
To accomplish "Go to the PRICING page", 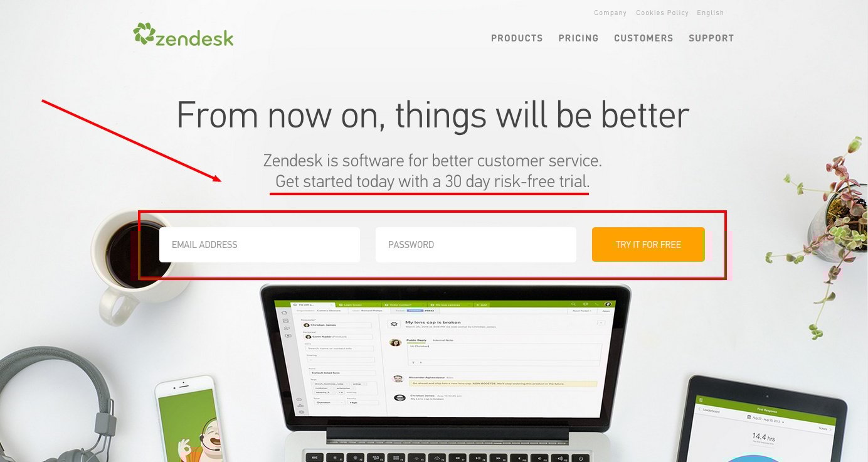I will [x=578, y=38].
